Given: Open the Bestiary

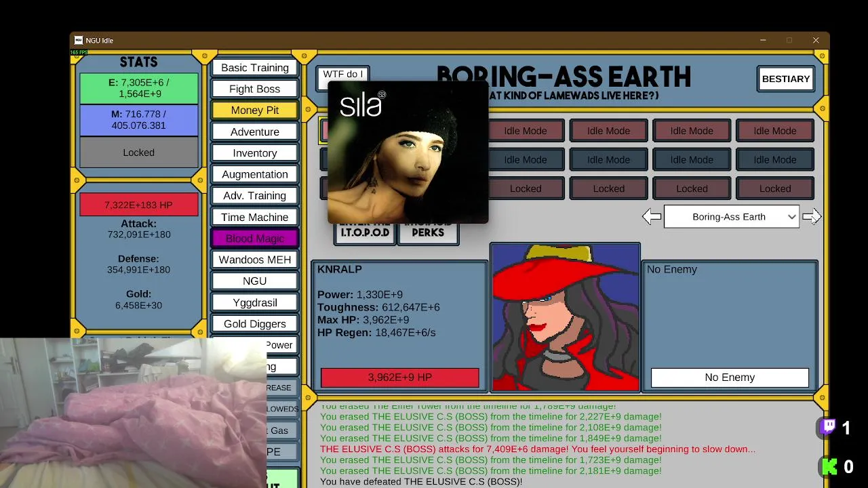Looking at the screenshot, I should click(x=786, y=79).
